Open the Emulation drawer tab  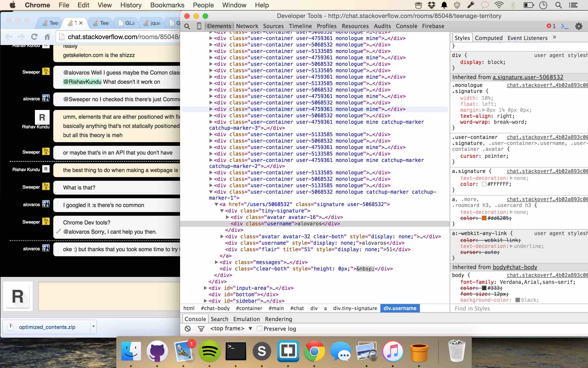pos(246,319)
